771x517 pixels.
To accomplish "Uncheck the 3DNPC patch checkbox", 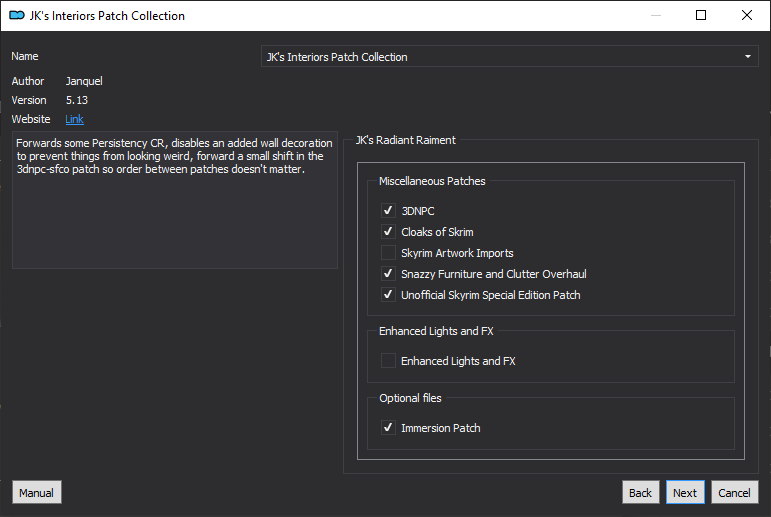I will tap(388, 211).
